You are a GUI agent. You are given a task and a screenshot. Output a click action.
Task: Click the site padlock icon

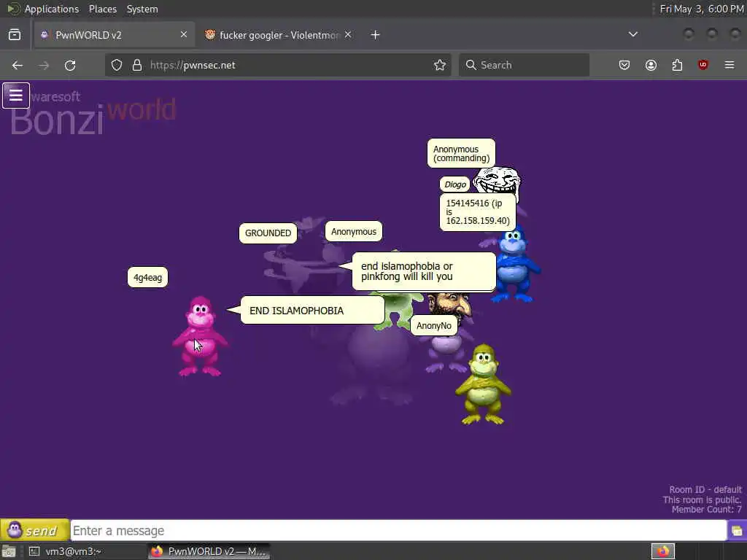(137, 65)
